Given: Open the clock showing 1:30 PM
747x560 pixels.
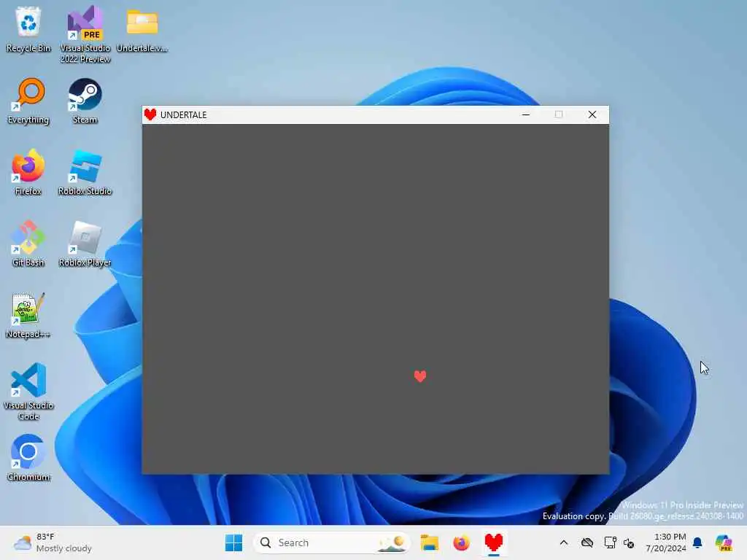Looking at the screenshot, I should click(x=665, y=542).
